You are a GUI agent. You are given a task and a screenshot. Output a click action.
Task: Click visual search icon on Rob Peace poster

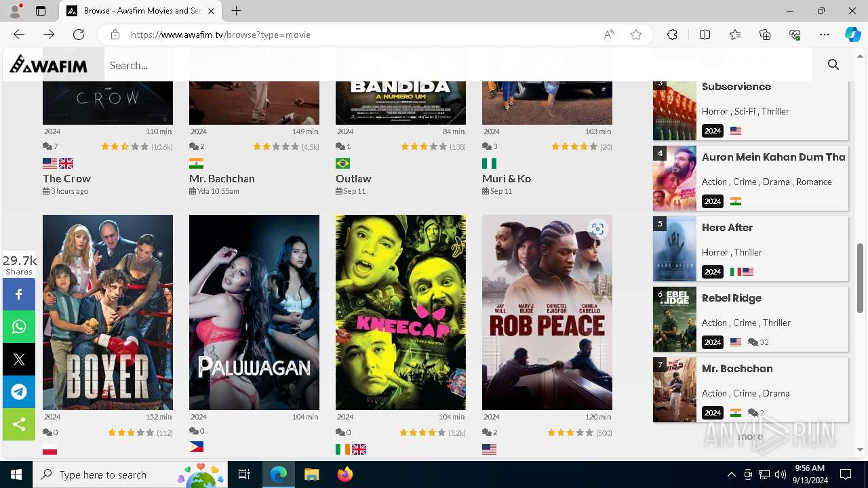pos(597,229)
